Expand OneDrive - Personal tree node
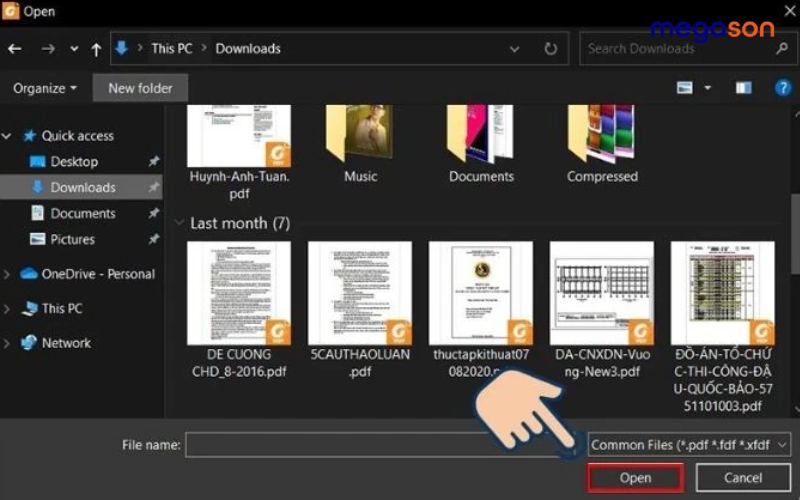Image resolution: width=800 pixels, height=500 pixels. click(x=7, y=274)
